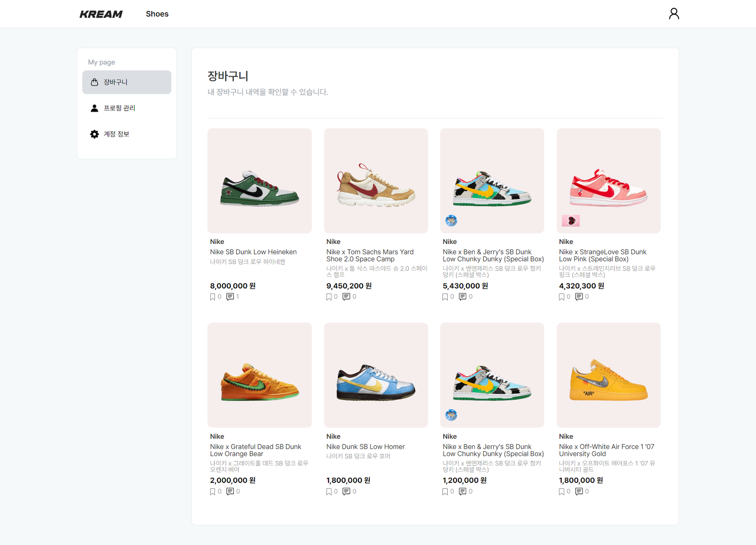Click Chunky Dunky title above 5,430,000 원
This screenshot has width=756, height=545.
[493, 256]
